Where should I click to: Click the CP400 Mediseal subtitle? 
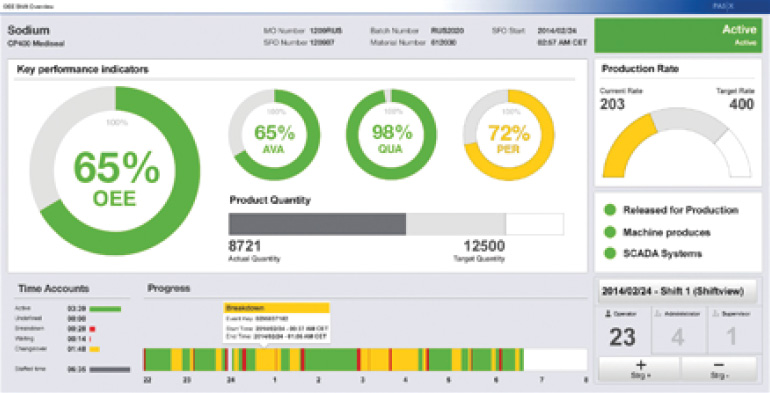tap(36, 44)
